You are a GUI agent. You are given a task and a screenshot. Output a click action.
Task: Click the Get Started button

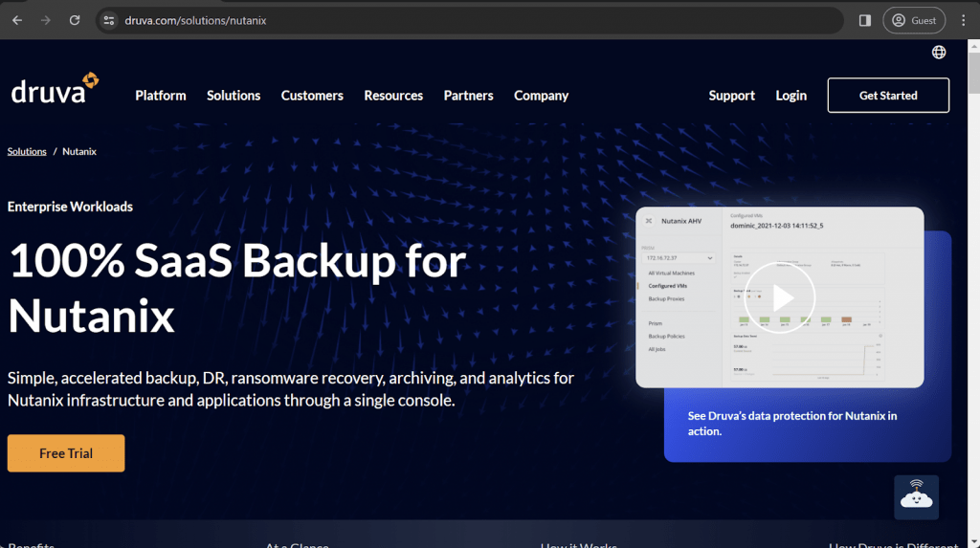point(888,96)
